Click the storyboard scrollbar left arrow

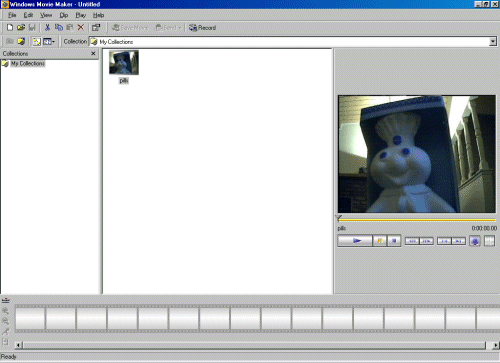click(19, 345)
